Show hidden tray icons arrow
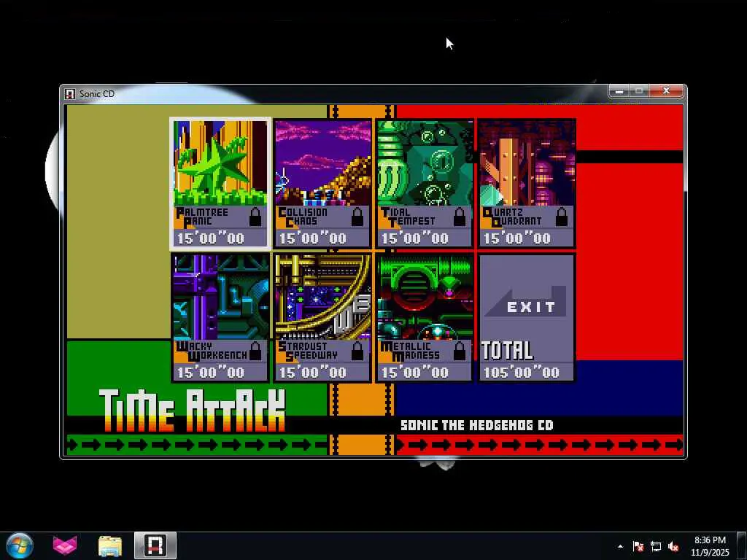The width and height of the screenshot is (747, 560). point(620,547)
